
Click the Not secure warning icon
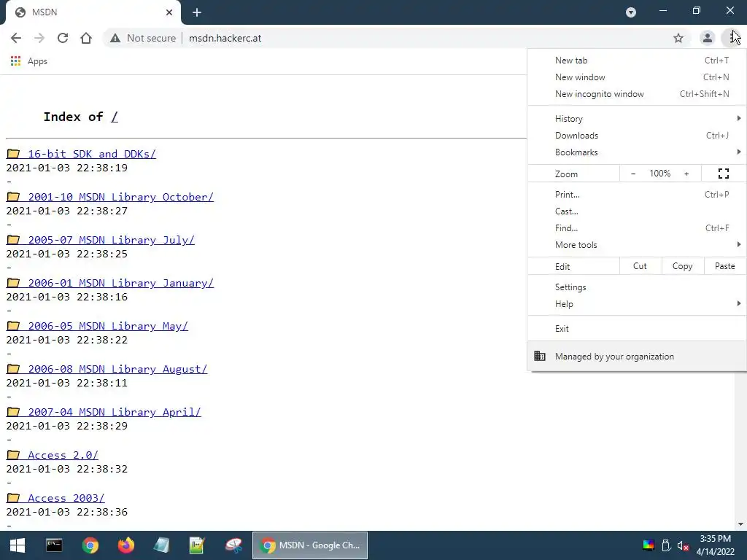pos(115,38)
